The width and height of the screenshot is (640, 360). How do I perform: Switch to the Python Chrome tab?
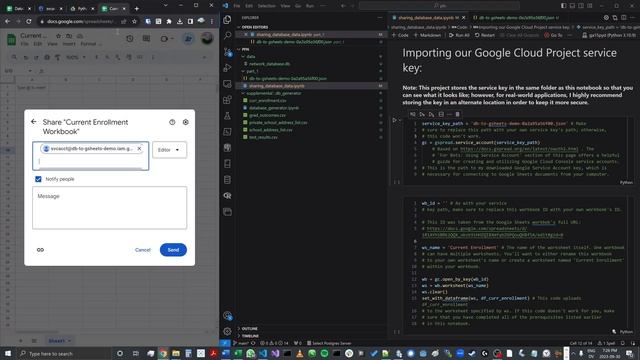coord(81,8)
